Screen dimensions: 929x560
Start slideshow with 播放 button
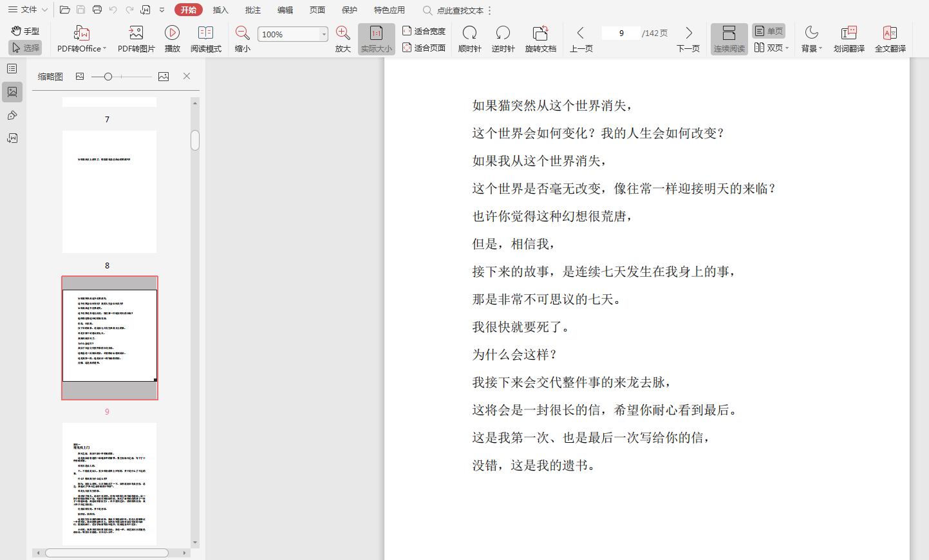click(172, 39)
